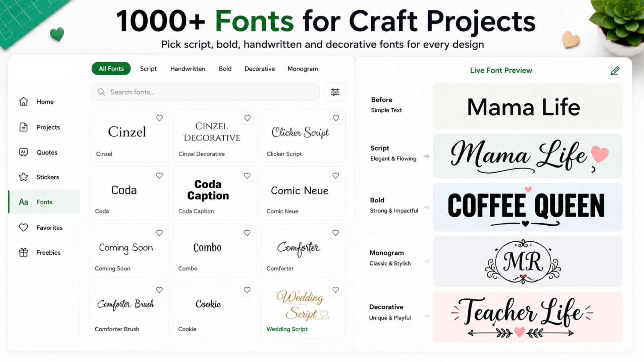Screen dimensions: 644x362
Task: Click the pencil edit icon in Live Font Preview
Action: tap(615, 71)
